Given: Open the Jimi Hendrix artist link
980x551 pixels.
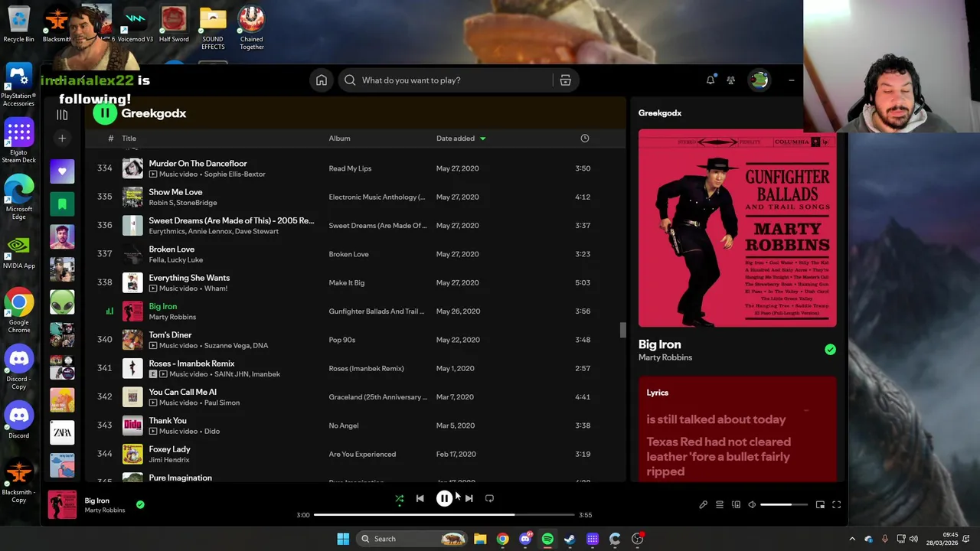Looking at the screenshot, I should tap(168, 460).
